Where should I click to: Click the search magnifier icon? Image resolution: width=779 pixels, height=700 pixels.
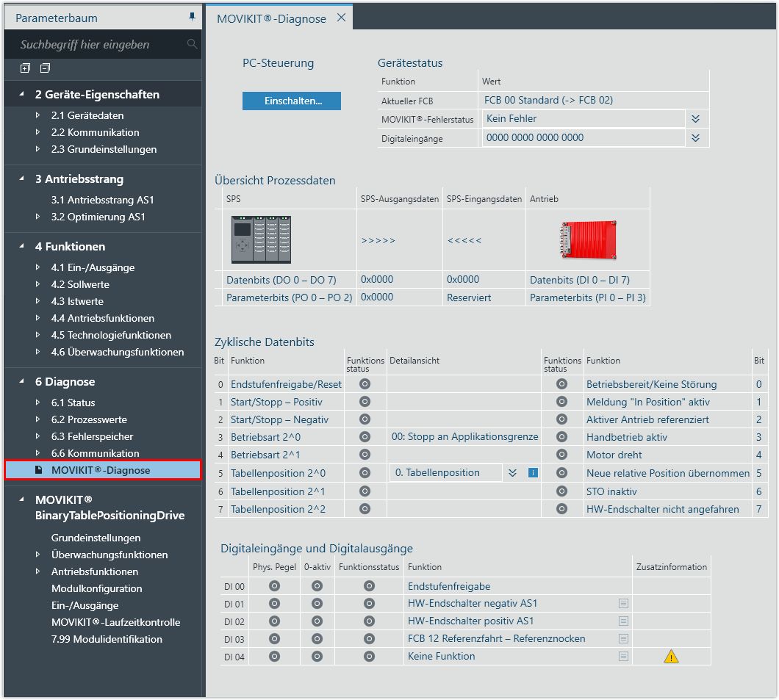[x=192, y=44]
